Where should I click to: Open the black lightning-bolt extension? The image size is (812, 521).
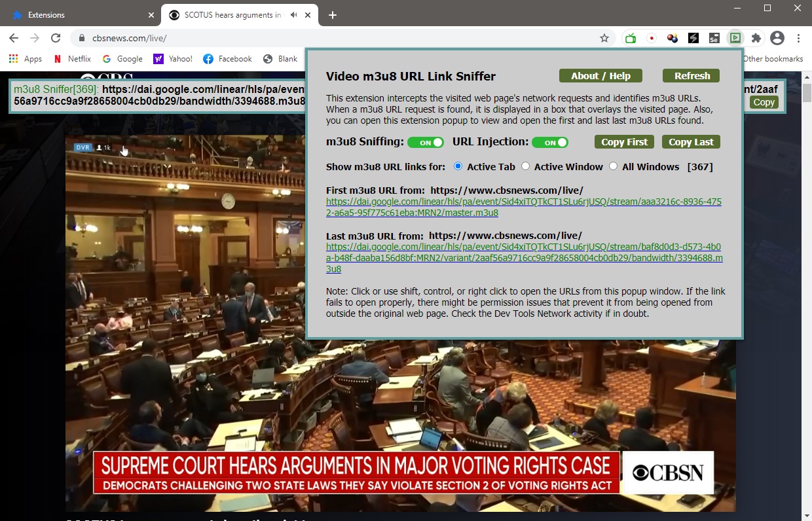coord(693,38)
